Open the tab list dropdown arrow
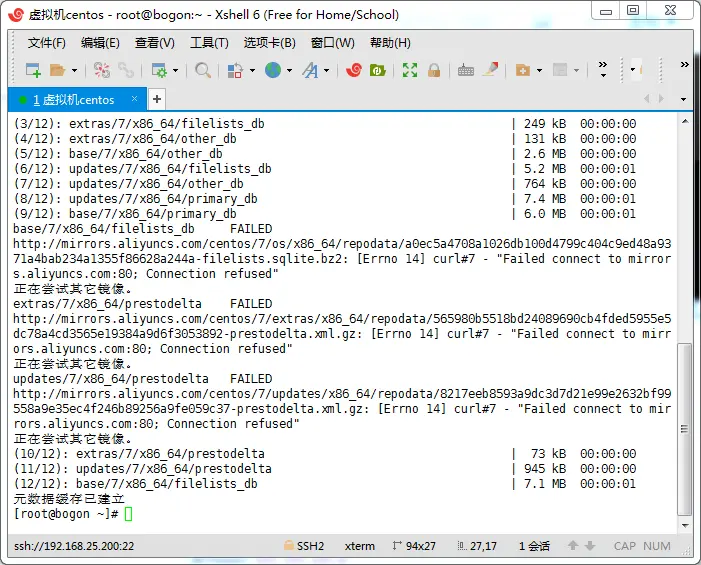 click(683, 99)
